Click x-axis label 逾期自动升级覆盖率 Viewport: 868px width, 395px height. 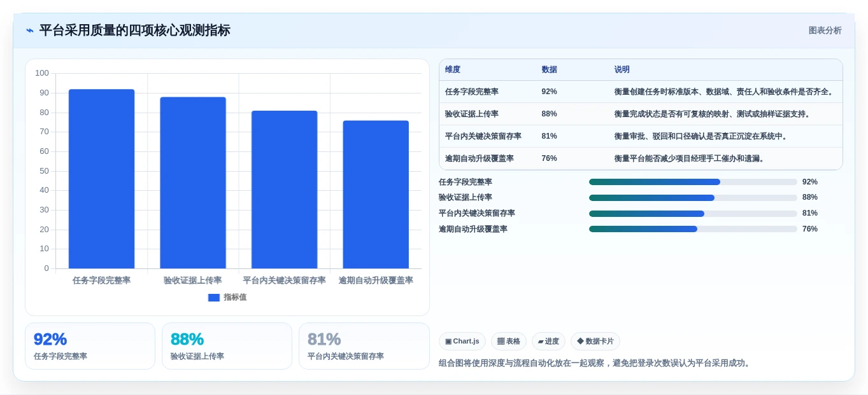376,281
